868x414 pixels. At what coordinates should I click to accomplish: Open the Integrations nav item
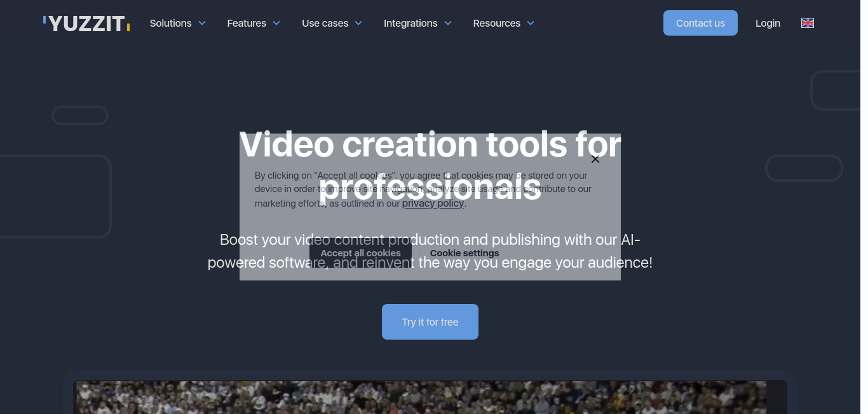[410, 23]
